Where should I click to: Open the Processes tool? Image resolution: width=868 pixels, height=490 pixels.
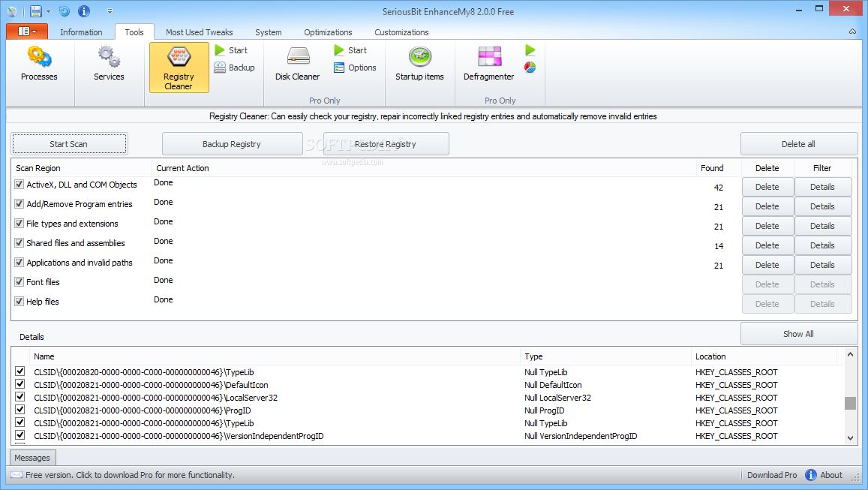tap(39, 65)
